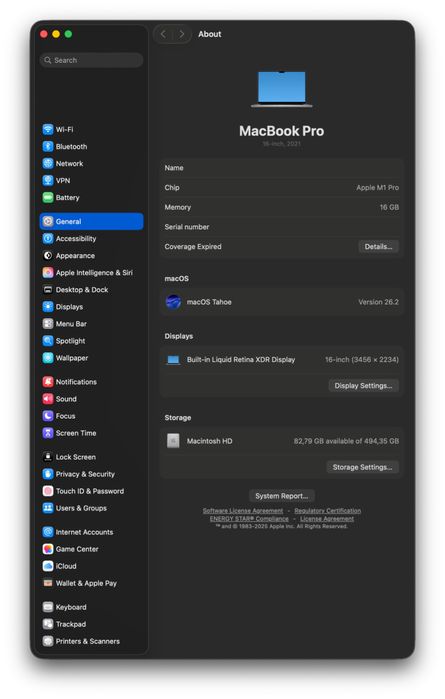Open coverage Details... button
The height and width of the screenshot is (699, 445).
tap(378, 247)
